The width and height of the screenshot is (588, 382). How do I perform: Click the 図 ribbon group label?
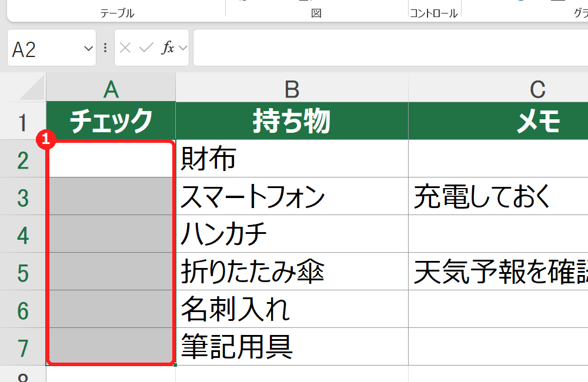pyautogui.click(x=316, y=13)
